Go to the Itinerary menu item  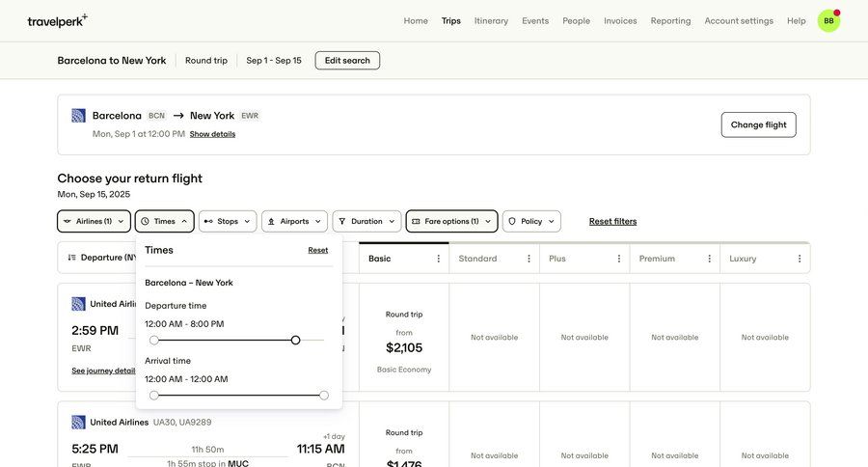tap(491, 20)
